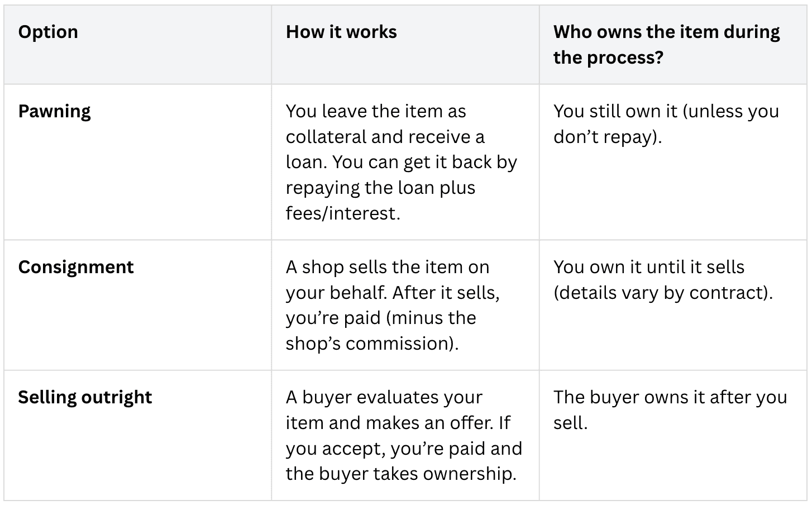Select the "Pawning" row label
This screenshot has width=812, height=505.
pyautogui.click(x=54, y=111)
